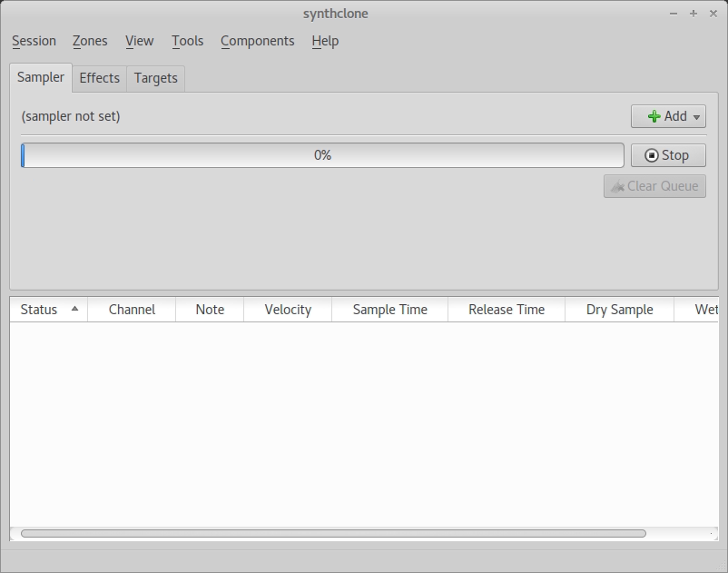Open the Help menu
The width and height of the screenshot is (728, 573).
point(325,41)
